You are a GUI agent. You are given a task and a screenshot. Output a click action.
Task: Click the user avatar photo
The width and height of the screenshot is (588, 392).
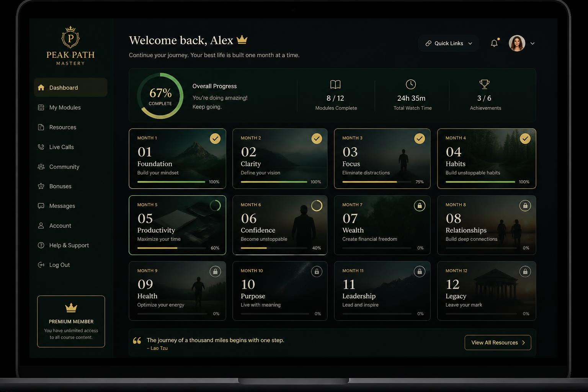tap(517, 43)
